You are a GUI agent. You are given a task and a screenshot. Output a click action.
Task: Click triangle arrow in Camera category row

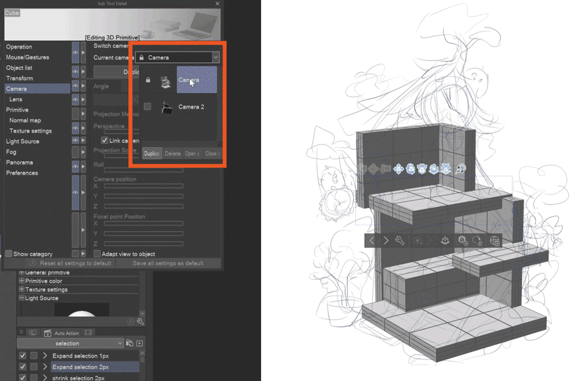coord(84,86)
